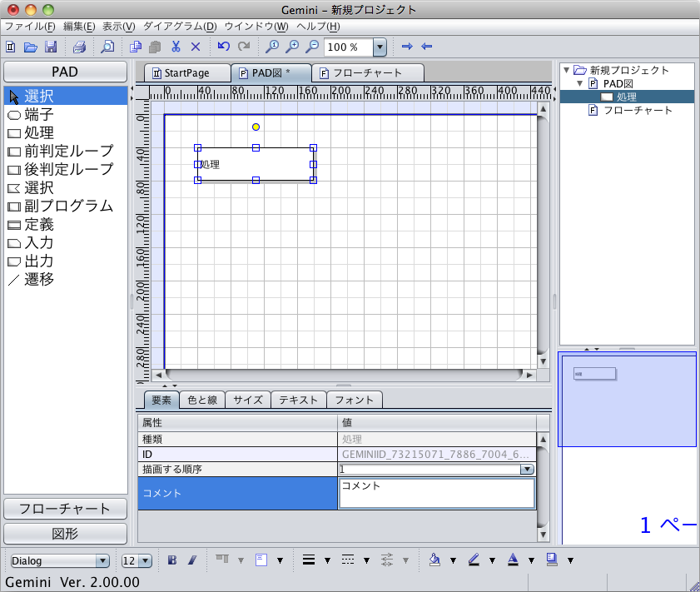Click the フローチャート palette button
The image size is (700, 592).
pyautogui.click(x=65, y=509)
